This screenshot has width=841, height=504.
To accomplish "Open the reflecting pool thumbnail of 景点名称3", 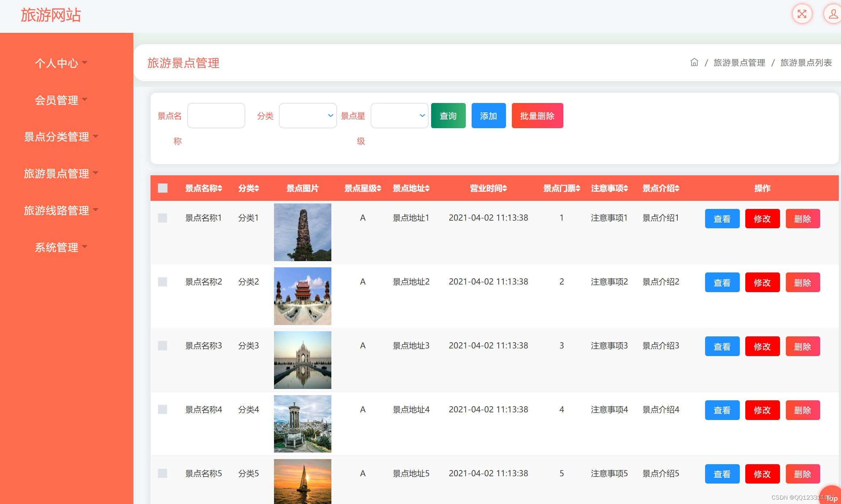I will tap(302, 360).
